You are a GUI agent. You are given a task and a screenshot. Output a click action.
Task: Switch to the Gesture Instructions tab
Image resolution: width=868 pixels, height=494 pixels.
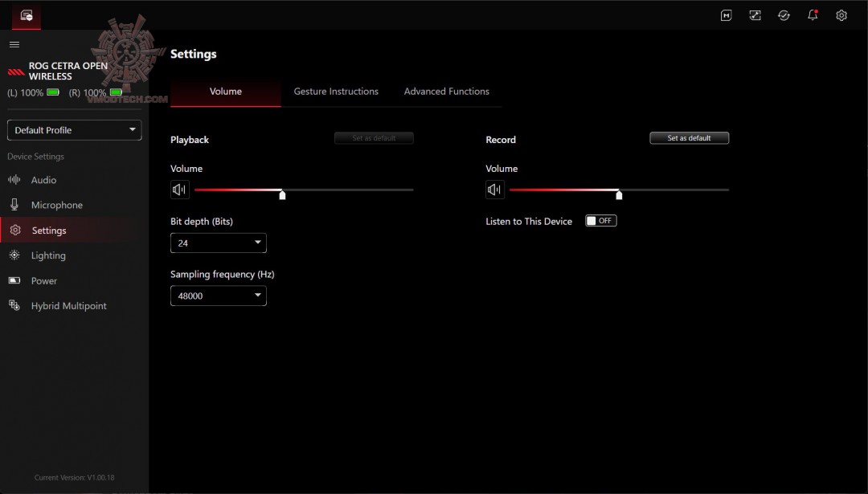336,92
